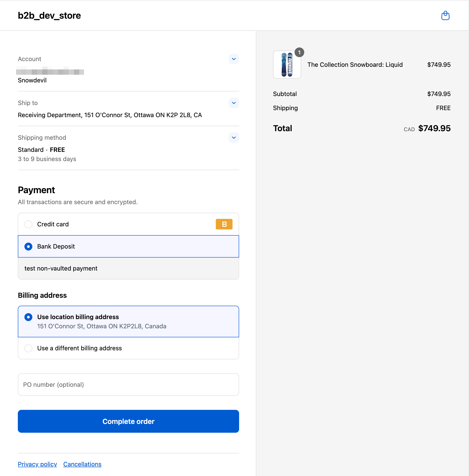The width and height of the screenshot is (469, 476).
Task: Click the Billing address heading
Action: coord(42,295)
